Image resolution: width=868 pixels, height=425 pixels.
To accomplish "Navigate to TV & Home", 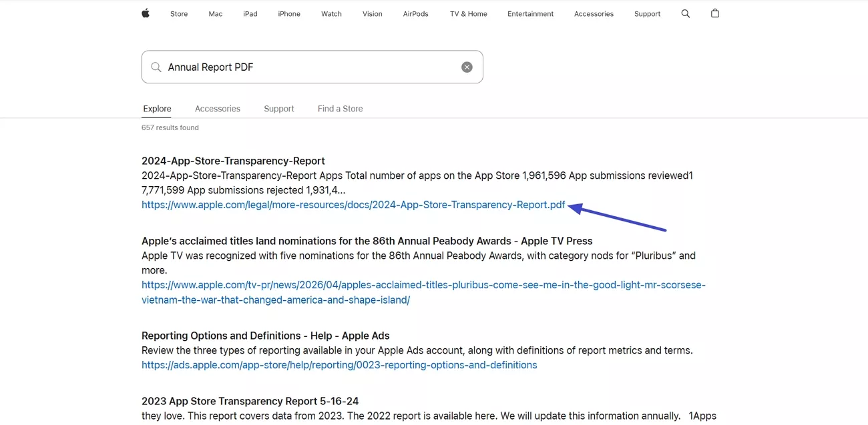I will (x=467, y=13).
